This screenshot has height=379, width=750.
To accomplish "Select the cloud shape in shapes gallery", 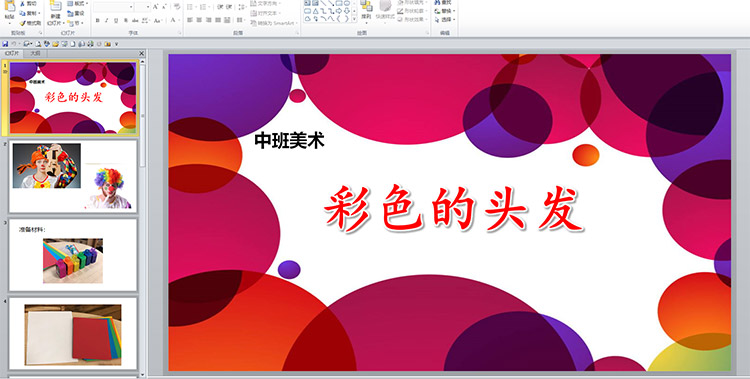I will tap(308, 19).
